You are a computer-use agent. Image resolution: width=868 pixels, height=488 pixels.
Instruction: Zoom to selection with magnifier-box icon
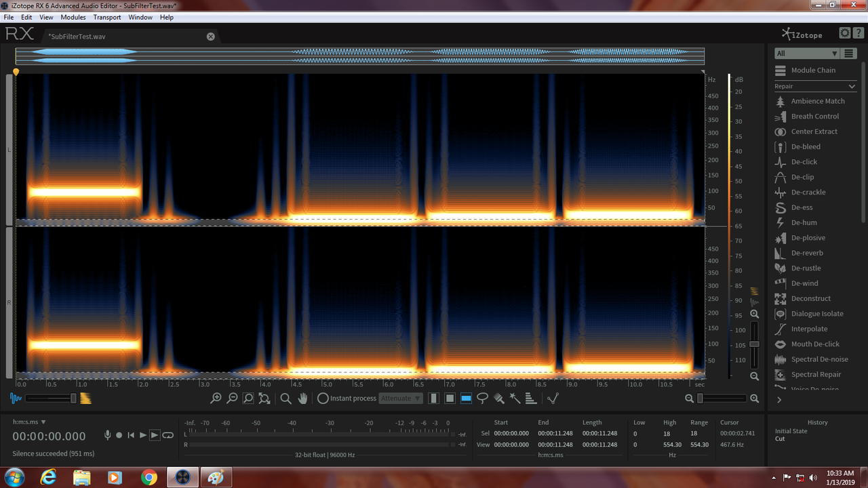(x=248, y=399)
